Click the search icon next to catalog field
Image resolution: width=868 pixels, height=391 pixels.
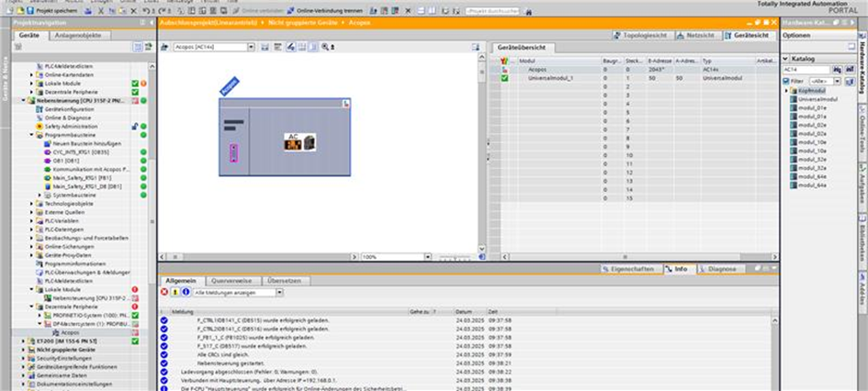click(x=837, y=69)
